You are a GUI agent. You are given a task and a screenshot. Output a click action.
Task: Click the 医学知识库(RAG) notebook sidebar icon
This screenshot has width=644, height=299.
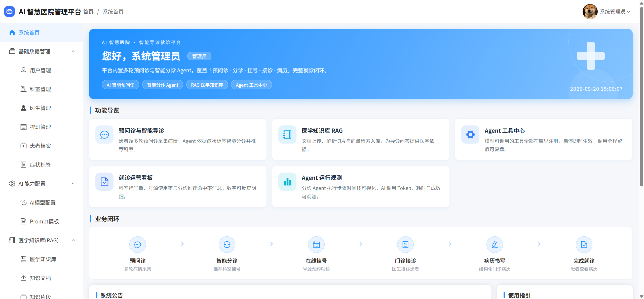pos(12,240)
